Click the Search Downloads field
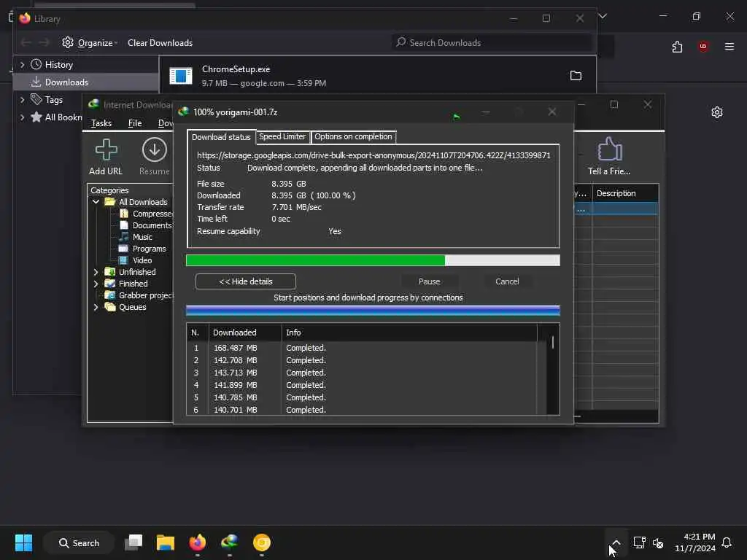Viewport: 747px width, 560px height. [x=493, y=43]
